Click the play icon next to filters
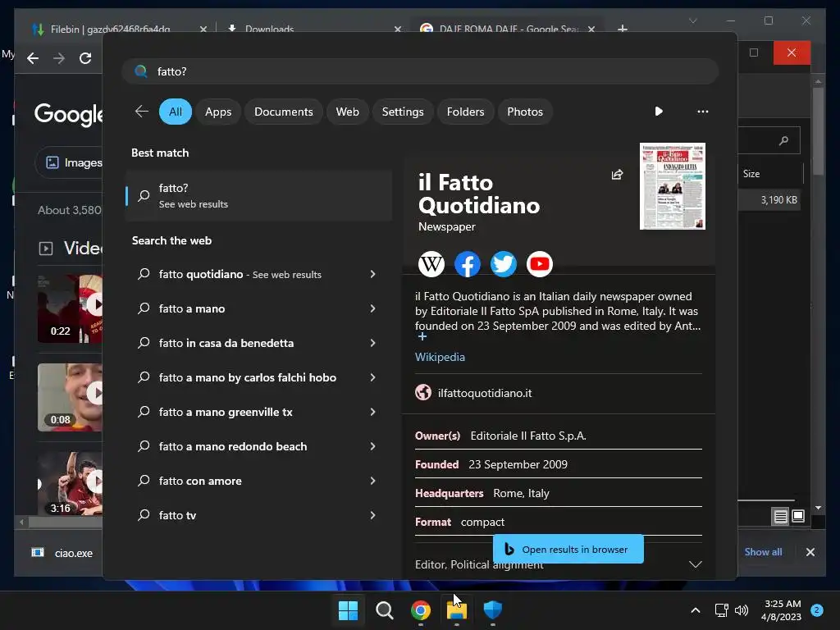Viewport: 840px width, 630px height. [x=659, y=112]
